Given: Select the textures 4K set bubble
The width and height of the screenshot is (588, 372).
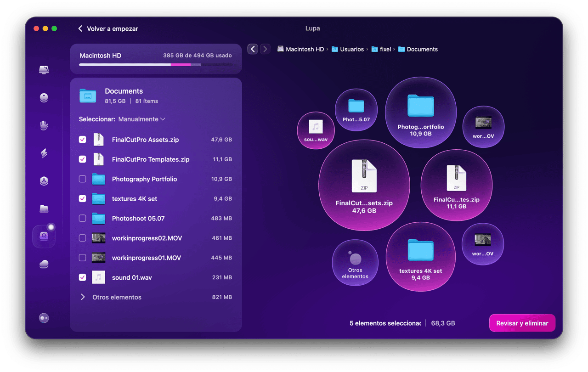Looking at the screenshot, I should [x=420, y=257].
